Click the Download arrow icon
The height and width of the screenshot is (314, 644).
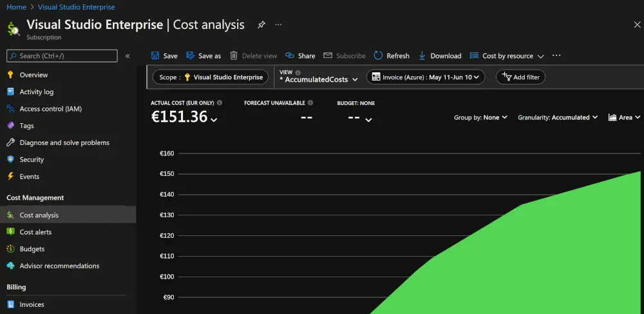click(x=422, y=55)
